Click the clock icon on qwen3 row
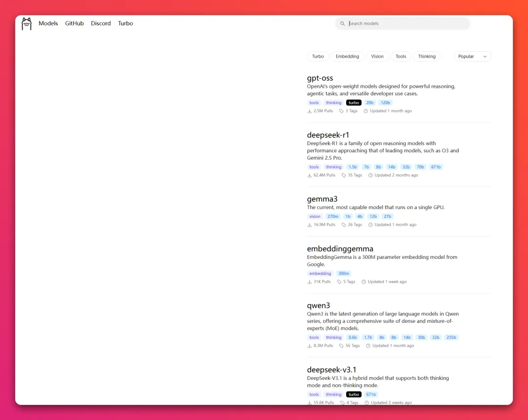528x420 pixels. click(x=368, y=346)
